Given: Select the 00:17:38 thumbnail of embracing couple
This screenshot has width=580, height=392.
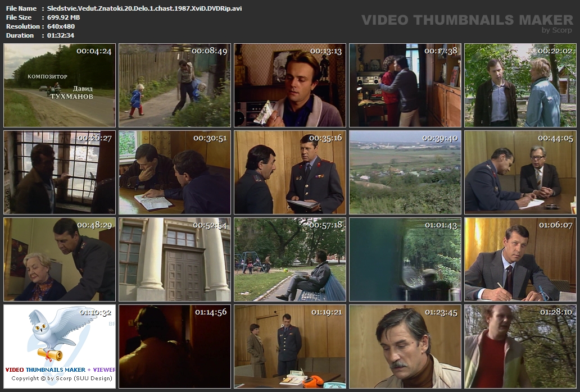Looking at the screenshot, I should pos(405,85).
